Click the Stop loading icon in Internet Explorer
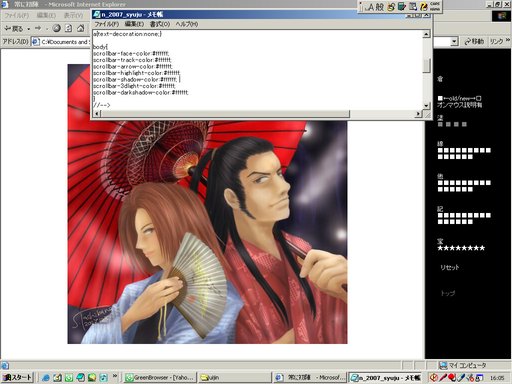The width and height of the screenshot is (512, 384). pyautogui.click(x=57, y=29)
